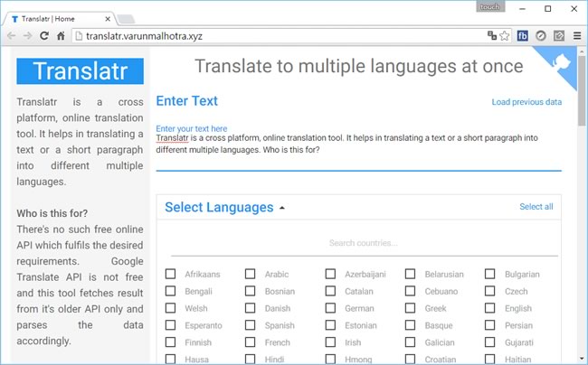This screenshot has height=365, width=588.
Task: Reload the page with the refresh icon
Action: tap(44, 36)
